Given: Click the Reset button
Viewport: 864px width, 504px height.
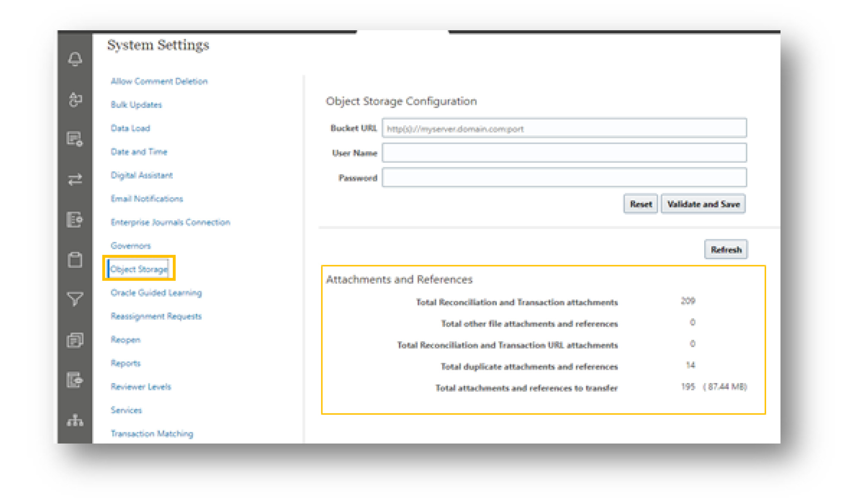Looking at the screenshot, I should click(641, 204).
